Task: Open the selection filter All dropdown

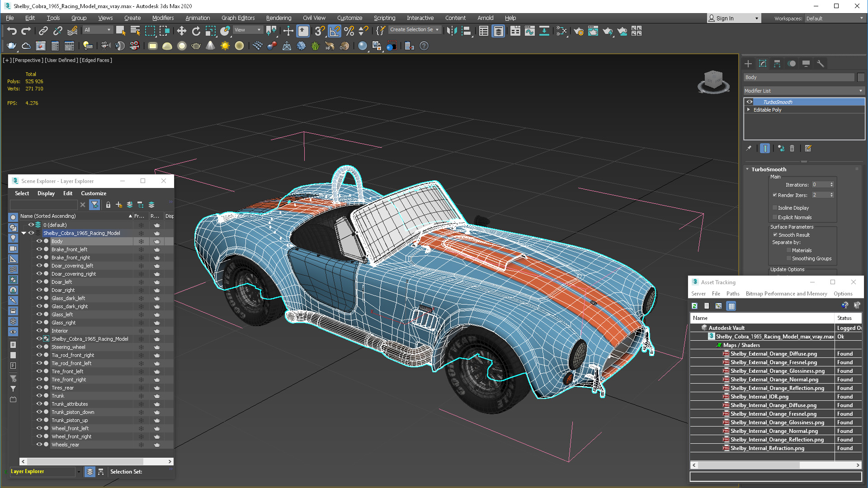Action: (x=98, y=30)
